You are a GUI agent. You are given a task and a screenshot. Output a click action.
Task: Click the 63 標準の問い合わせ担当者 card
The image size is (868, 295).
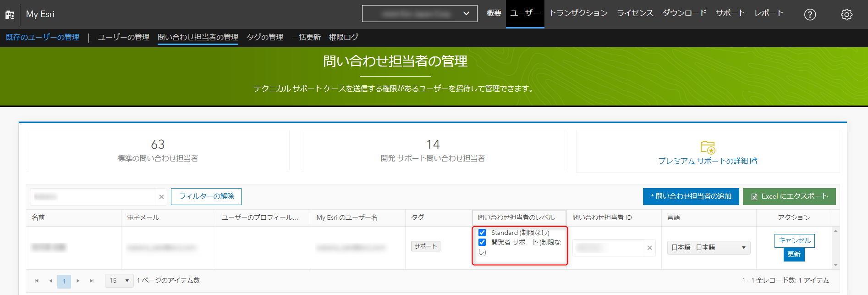tap(158, 150)
